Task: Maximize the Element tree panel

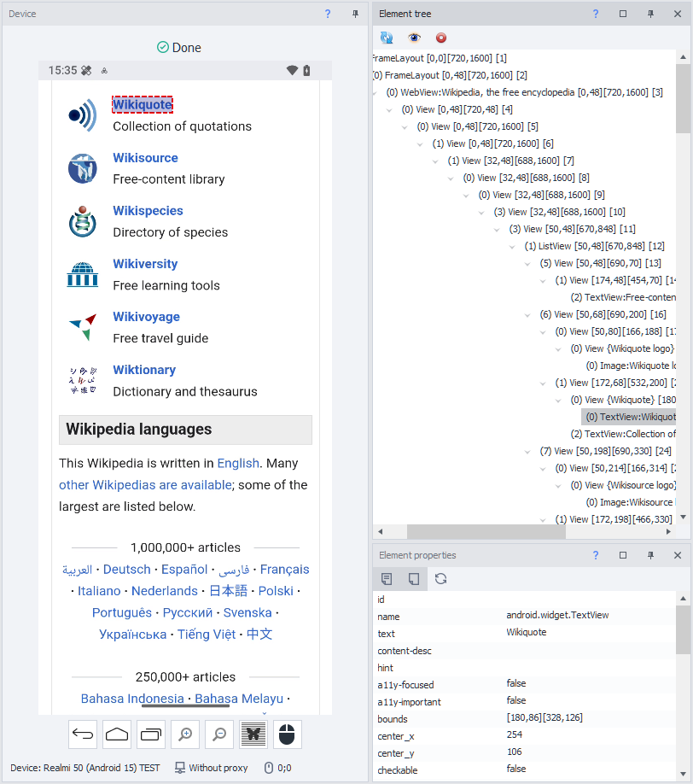Action: [623, 14]
